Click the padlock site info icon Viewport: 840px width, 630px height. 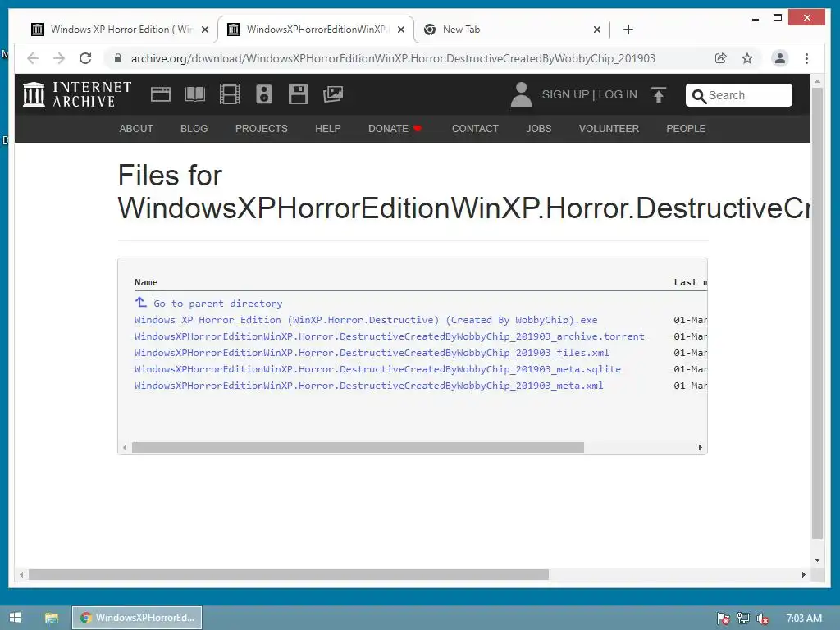point(118,58)
